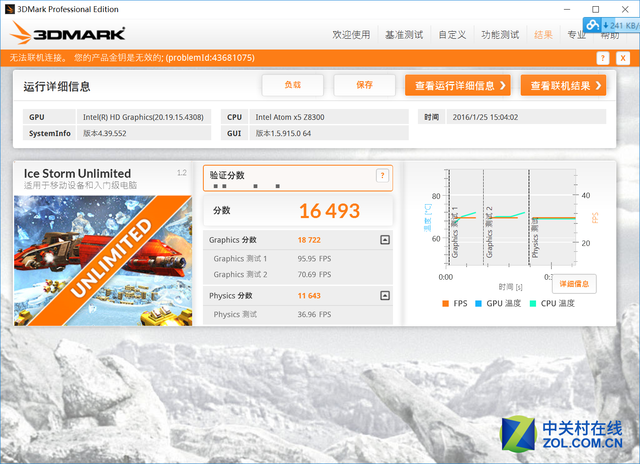The width and height of the screenshot is (640, 464).
Task: Click 详细信息 under the chart
Action: [x=573, y=284]
